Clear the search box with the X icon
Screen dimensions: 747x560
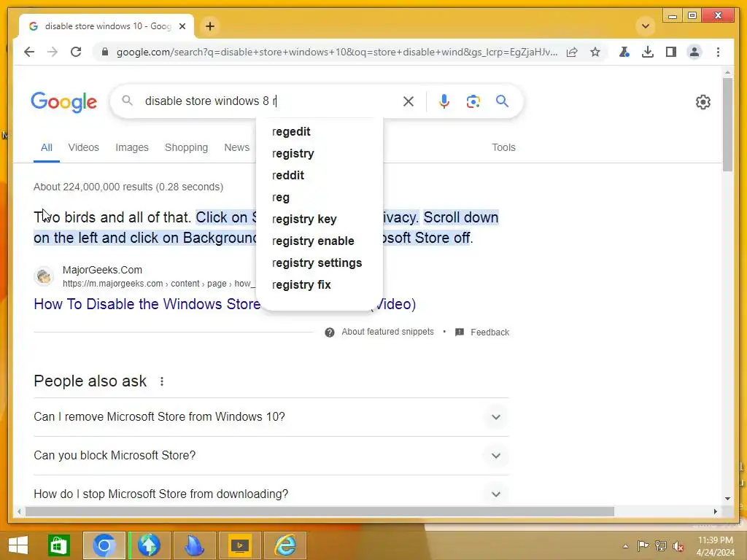(x=409, y=101)
